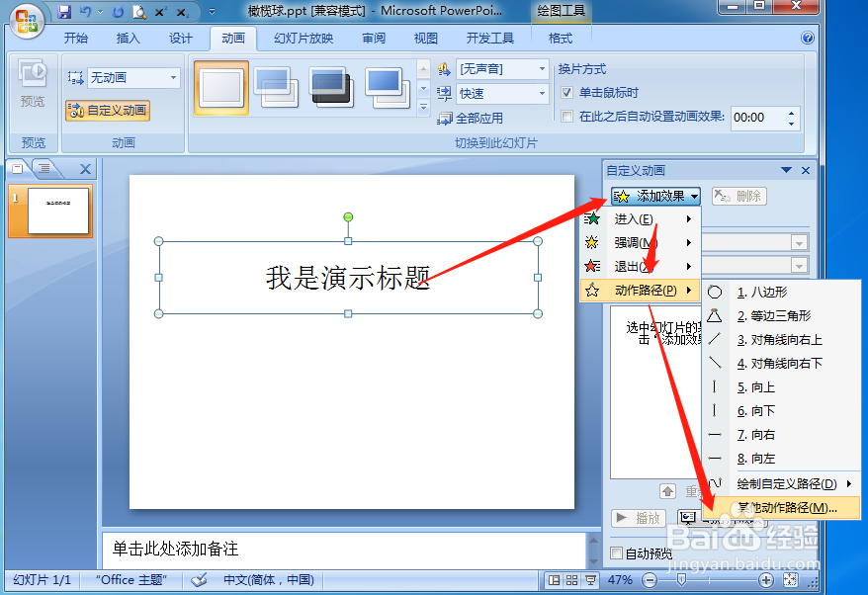Choose 向下 Down motion path
Image resolution: width=868 pixels, height=595 pixels.
781,411
